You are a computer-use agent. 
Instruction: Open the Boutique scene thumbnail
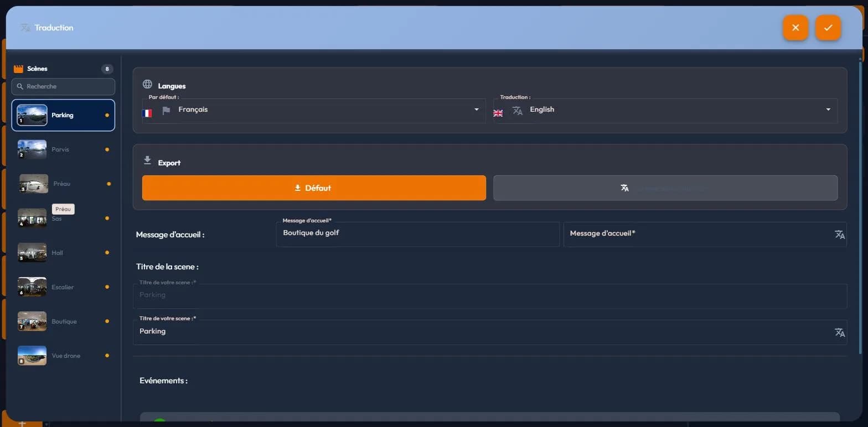coord(32,321)
